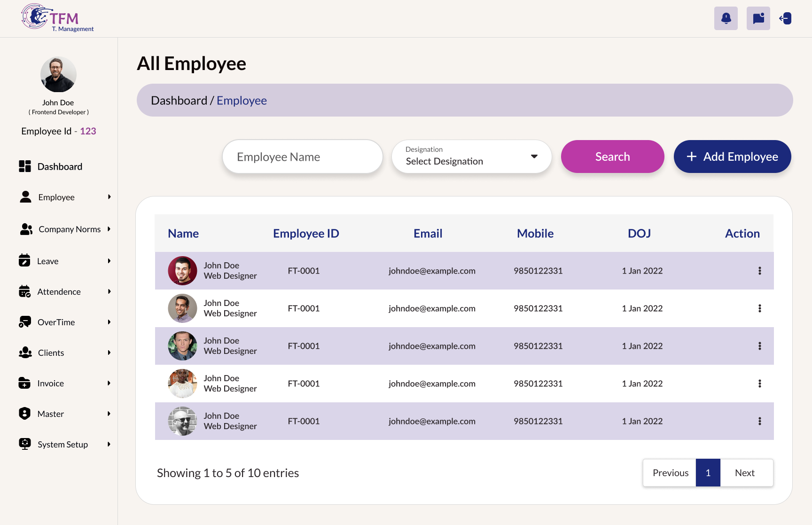Click the TFM T. Management logo
This screenshot has height=525, width=812.
pos(57,18)
